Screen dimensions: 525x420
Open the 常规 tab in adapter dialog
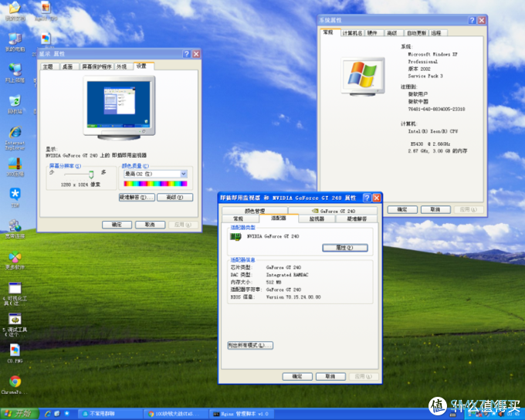coord(240,218)
